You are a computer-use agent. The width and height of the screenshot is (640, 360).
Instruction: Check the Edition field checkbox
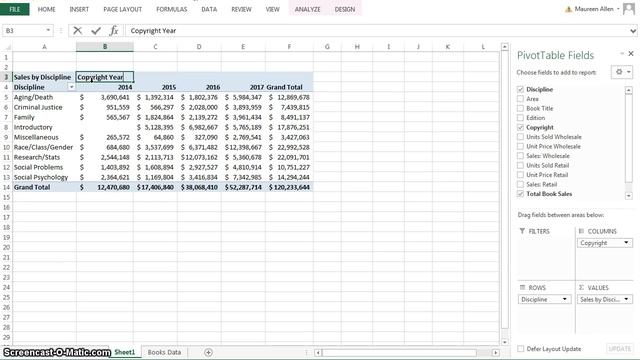point(520,118)
